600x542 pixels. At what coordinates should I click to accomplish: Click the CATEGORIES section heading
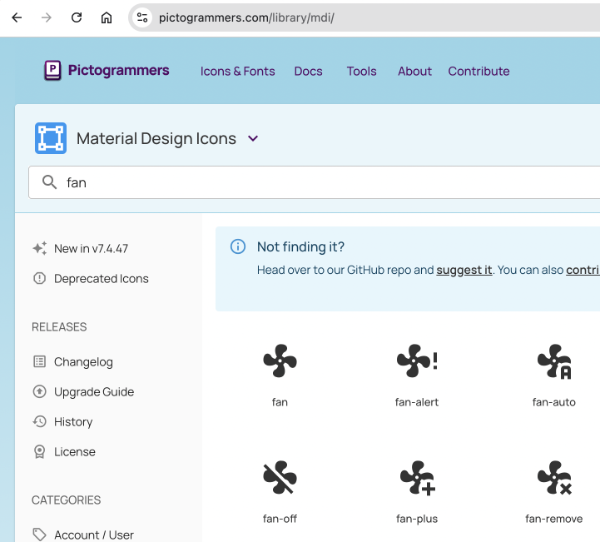click(x=66, y=500)
